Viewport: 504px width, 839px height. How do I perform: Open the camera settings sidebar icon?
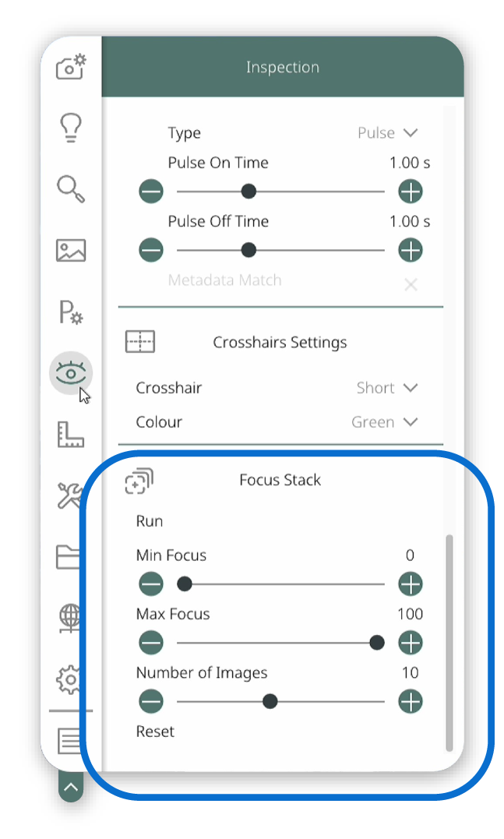click(71, 67)
